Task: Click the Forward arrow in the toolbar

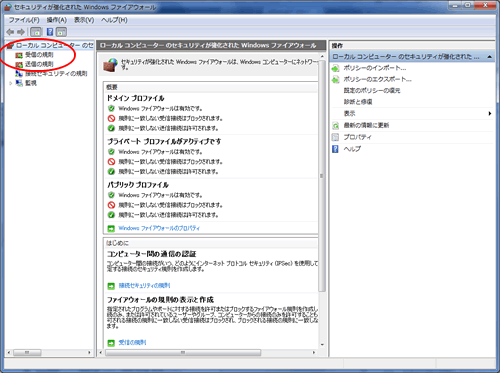Action: [x=21, y=32]
